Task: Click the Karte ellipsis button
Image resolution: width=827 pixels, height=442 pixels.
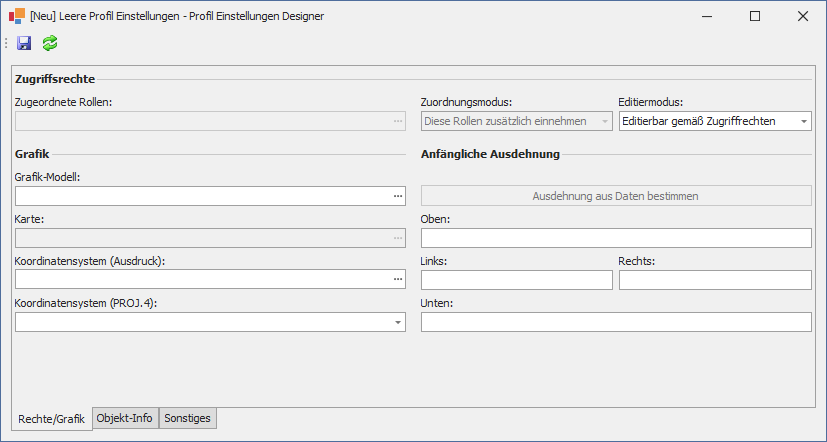Action: (398, 238)
